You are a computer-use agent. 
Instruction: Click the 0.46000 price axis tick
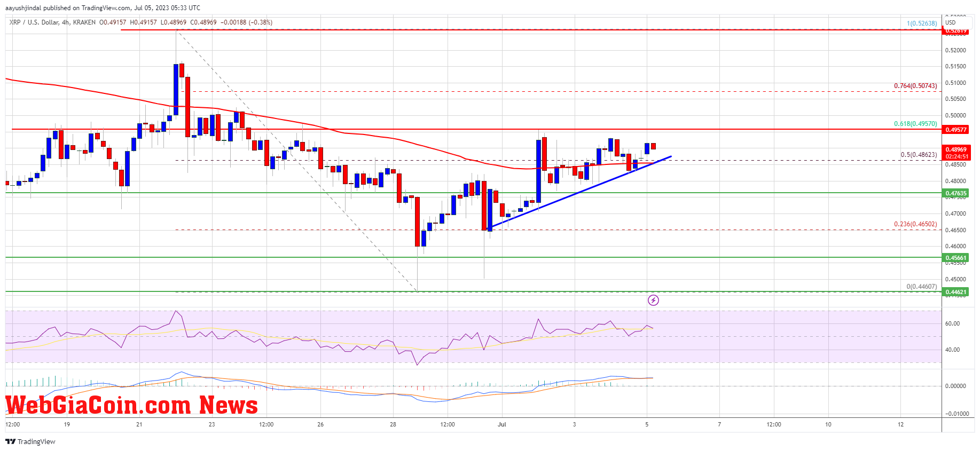(x=955, y=247)
